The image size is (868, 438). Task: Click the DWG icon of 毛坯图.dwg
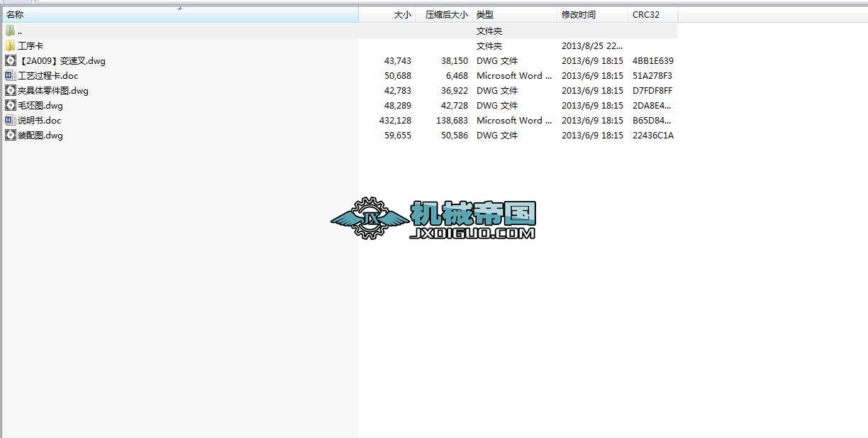click(x=10, y=105)
